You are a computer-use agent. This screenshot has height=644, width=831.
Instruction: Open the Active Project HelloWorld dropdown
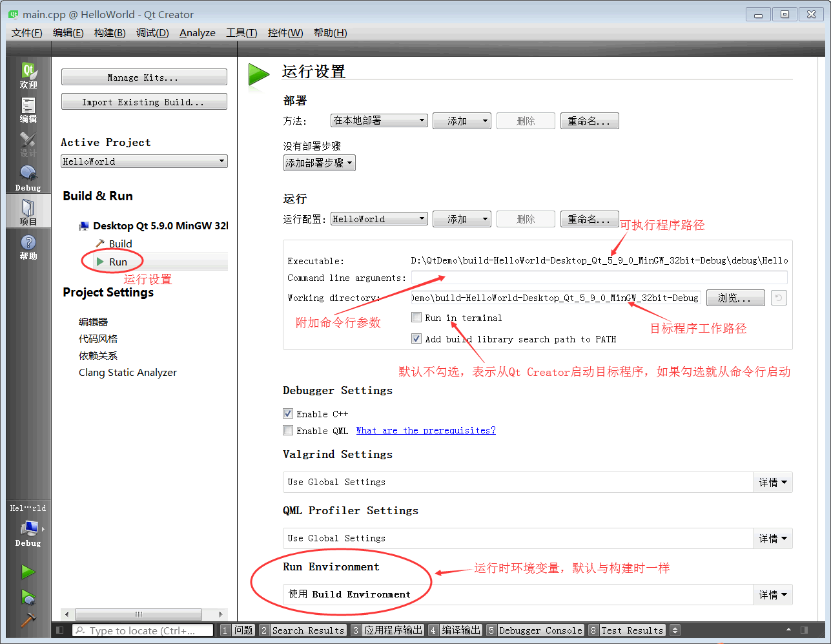tap(144, 161)
